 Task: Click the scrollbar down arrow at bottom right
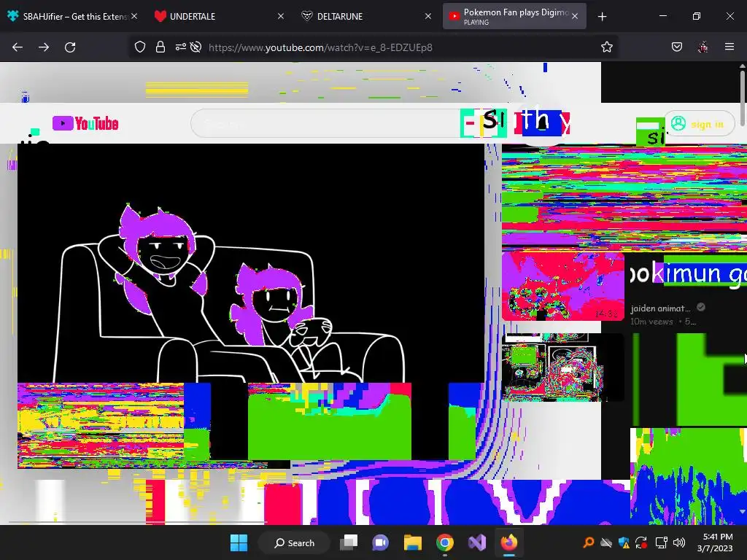[x=742, y=513]
